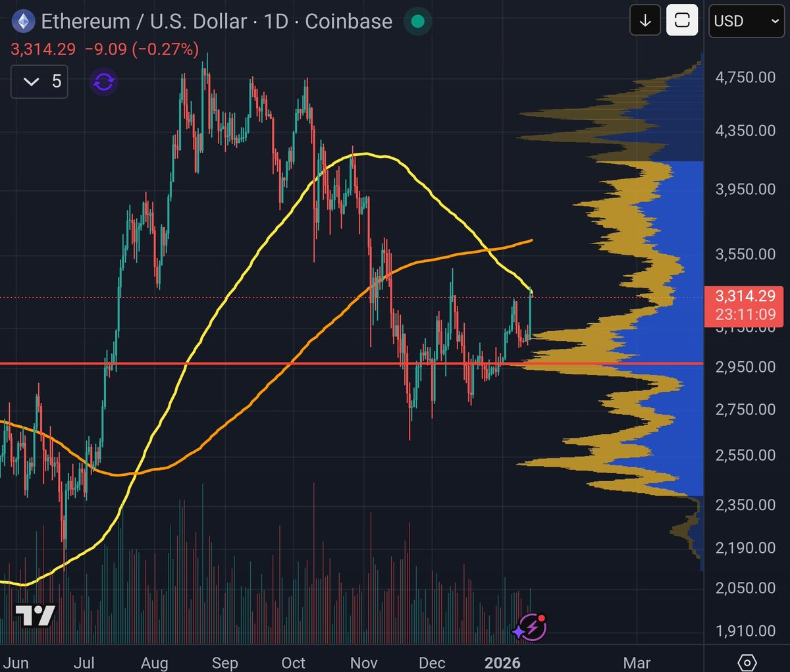Click the Nov label on time axis

click(364, 662)
